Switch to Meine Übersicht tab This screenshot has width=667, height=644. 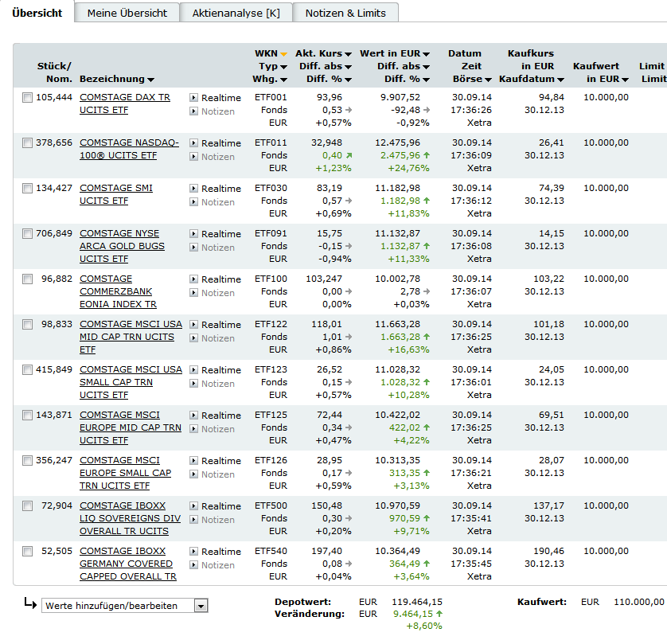(127, 13)
